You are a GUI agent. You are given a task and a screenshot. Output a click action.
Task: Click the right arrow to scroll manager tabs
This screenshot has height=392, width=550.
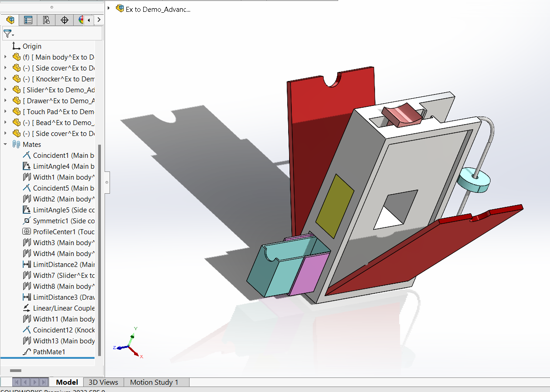(x=99, y=20)
